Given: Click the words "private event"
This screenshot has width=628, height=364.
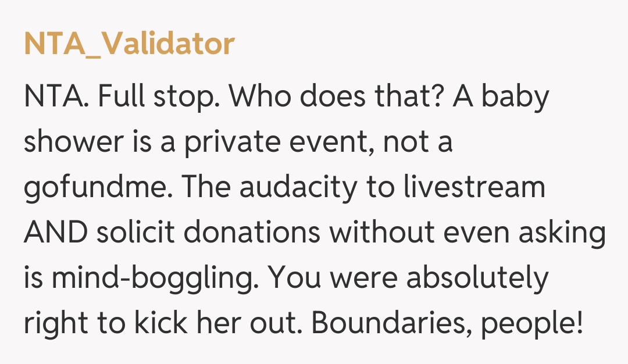Looking at the screenshot, I should coord(278,142).
